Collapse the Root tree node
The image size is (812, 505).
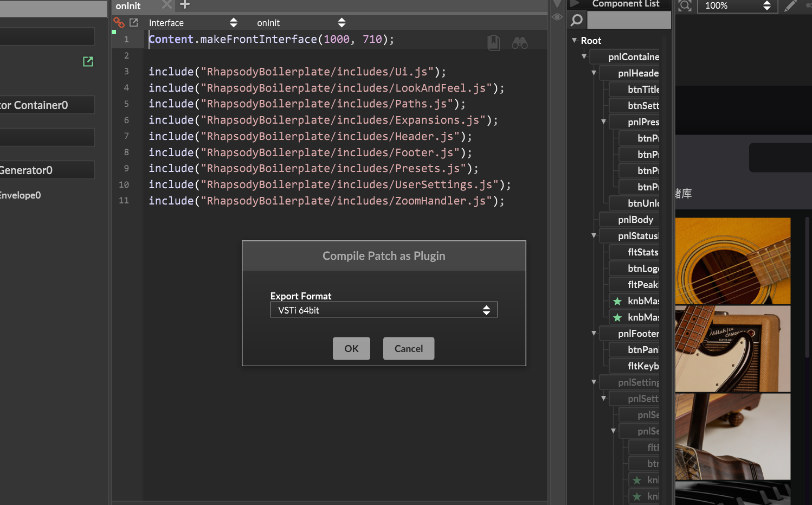tap(574, 41)
